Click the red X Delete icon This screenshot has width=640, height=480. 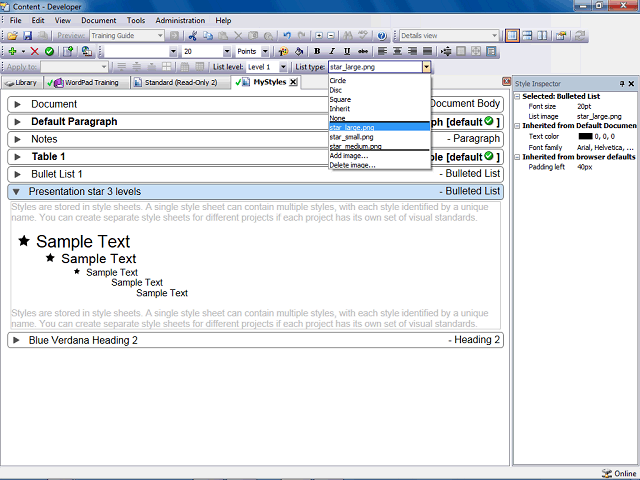[35, 51]
